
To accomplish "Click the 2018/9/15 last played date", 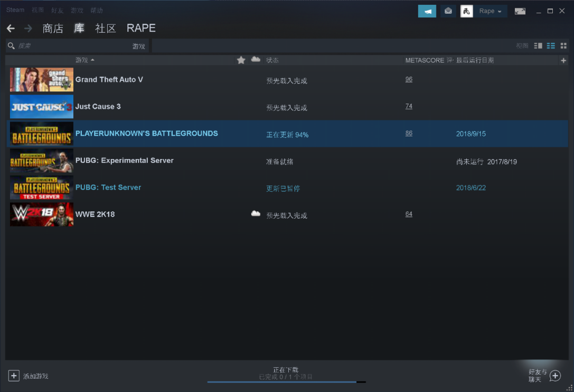I will (471, 134).
